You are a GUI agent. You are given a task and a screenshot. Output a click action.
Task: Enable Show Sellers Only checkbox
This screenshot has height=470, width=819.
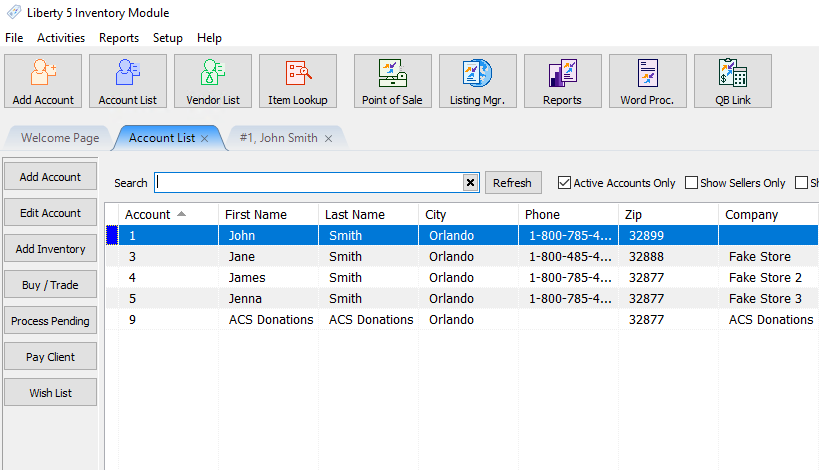pos(691,183)
